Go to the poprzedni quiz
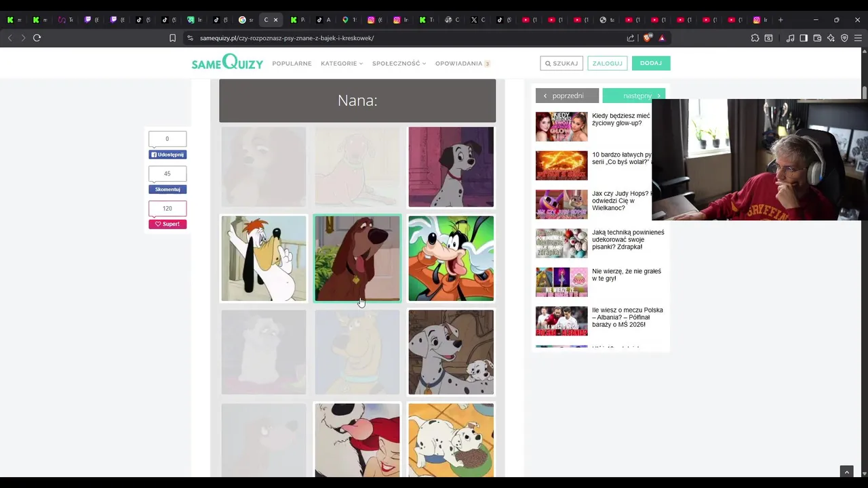The height and width of the screenshot is (488, 868). click(x=567, y=96)
